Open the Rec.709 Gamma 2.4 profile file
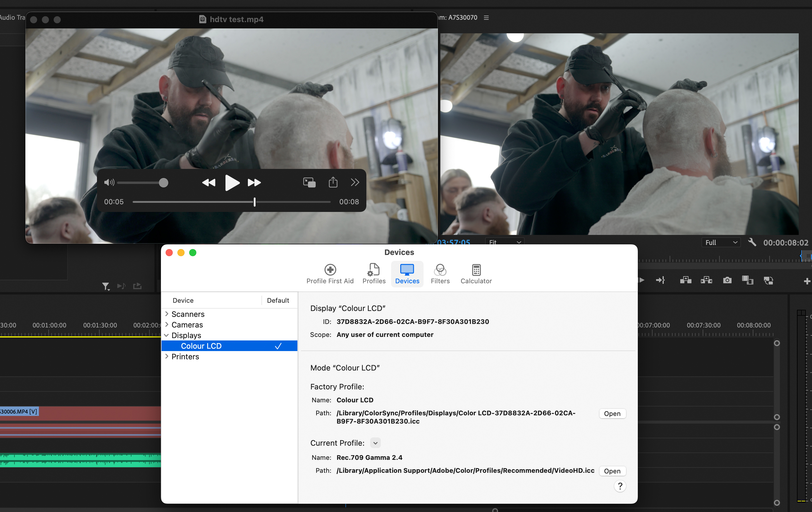This screenshot has height=512, width=812. [x=612, y=471]
